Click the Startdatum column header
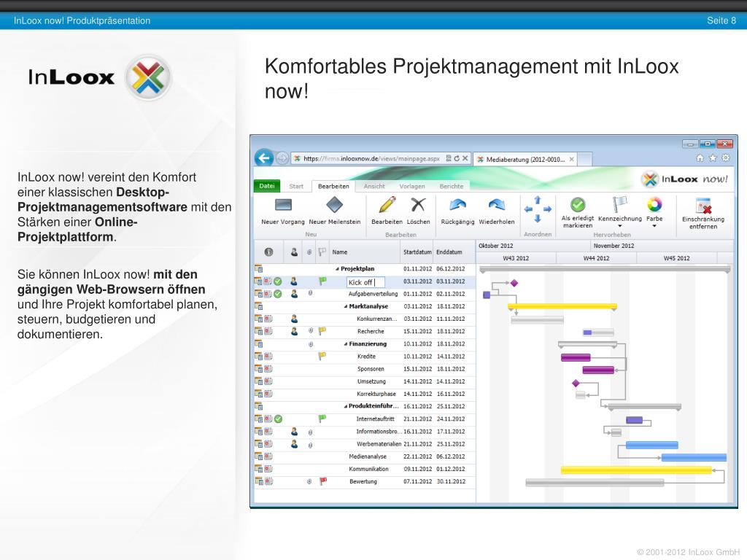This screenshot has width=747, height=560. tap(417, 252)
